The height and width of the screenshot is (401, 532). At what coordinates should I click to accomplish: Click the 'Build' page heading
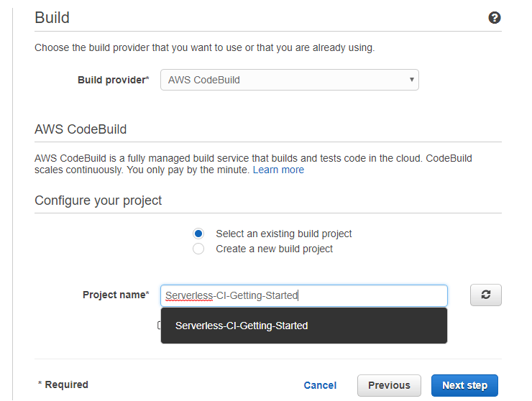[x=52, y=17]
